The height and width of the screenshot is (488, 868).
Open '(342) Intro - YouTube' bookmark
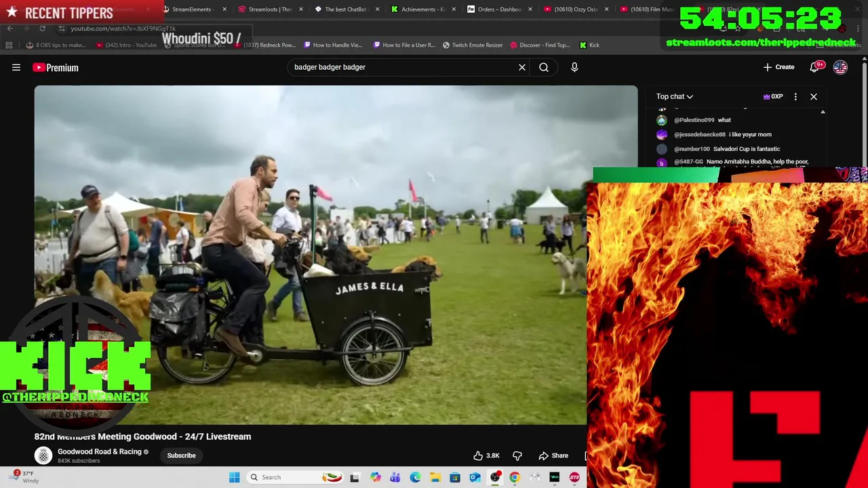(x=126, y=45)
